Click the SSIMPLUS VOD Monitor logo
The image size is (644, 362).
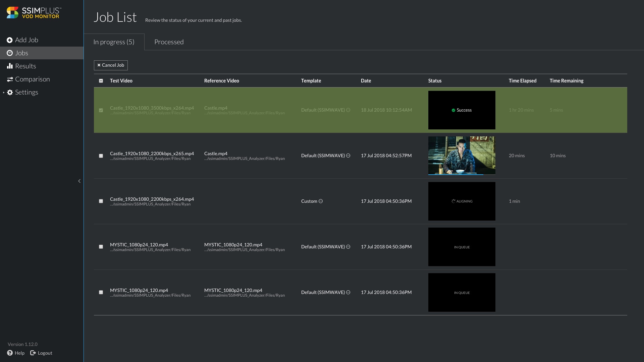tap(34, 13)
